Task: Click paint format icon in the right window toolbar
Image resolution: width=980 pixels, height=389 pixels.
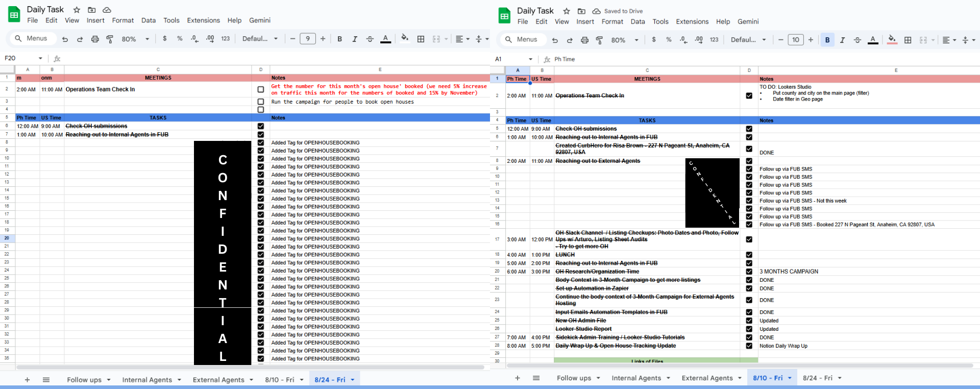Action: pos(599,40)
